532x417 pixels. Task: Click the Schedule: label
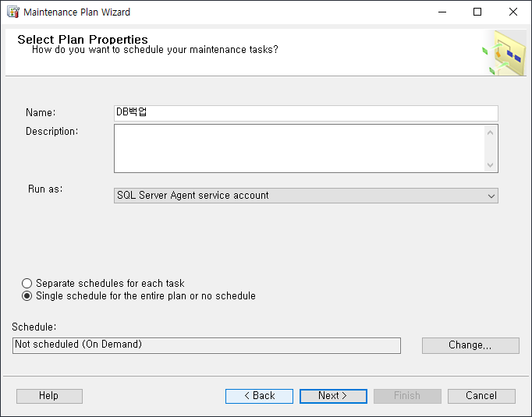[x=34, y=327]
